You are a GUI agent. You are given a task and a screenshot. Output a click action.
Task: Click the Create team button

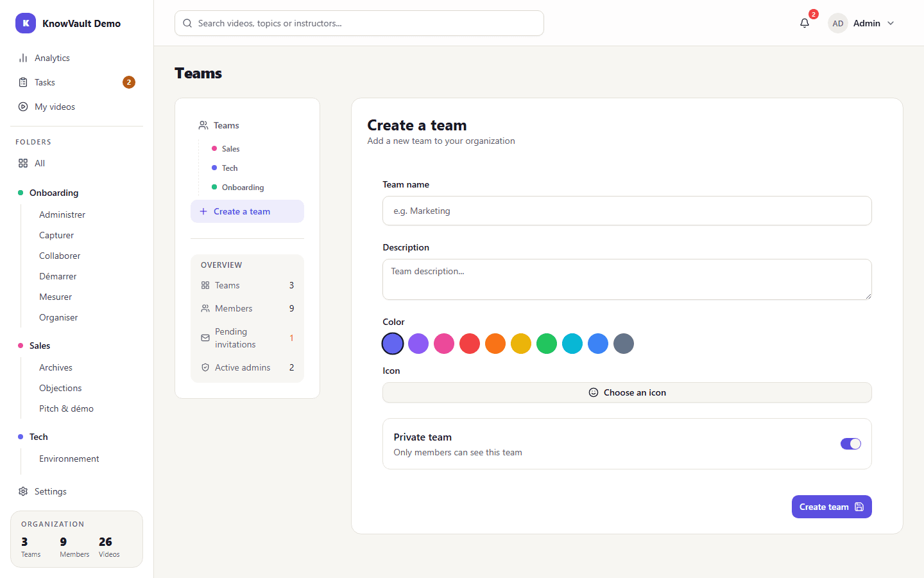click(x=832, y=507)
